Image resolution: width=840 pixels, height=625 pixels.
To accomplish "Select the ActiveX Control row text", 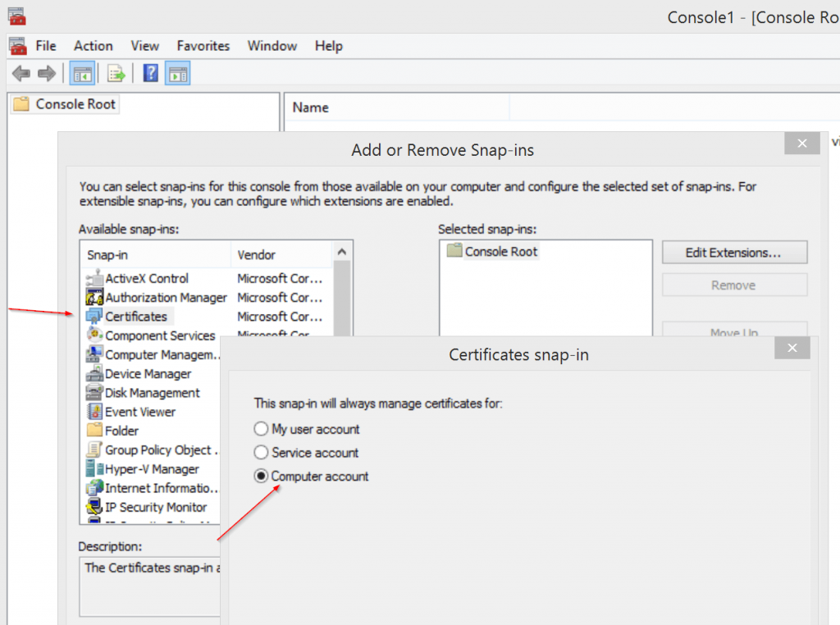I will pyautogui.click(x=147, y=279).
